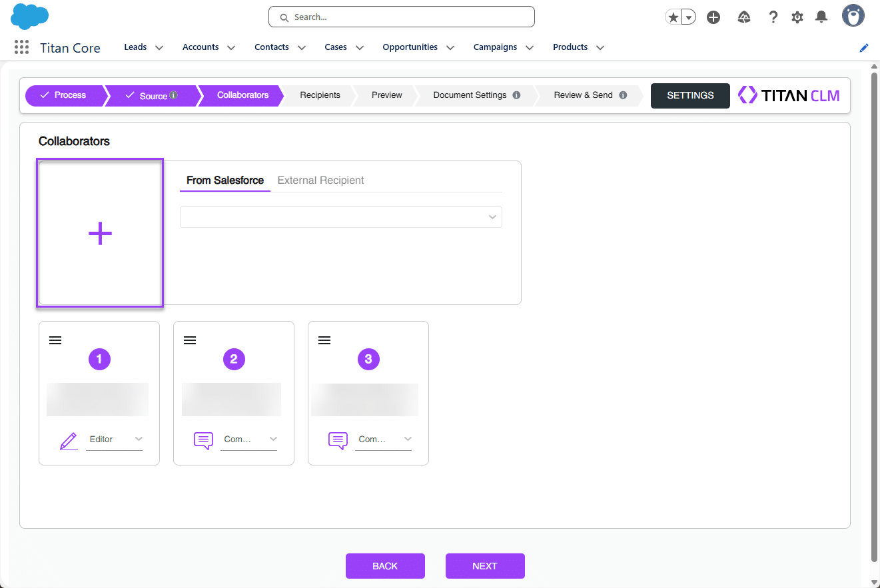Open the Salesforce notifications bell
Viewport: 880px width, 588px height.
pos(821,17)
